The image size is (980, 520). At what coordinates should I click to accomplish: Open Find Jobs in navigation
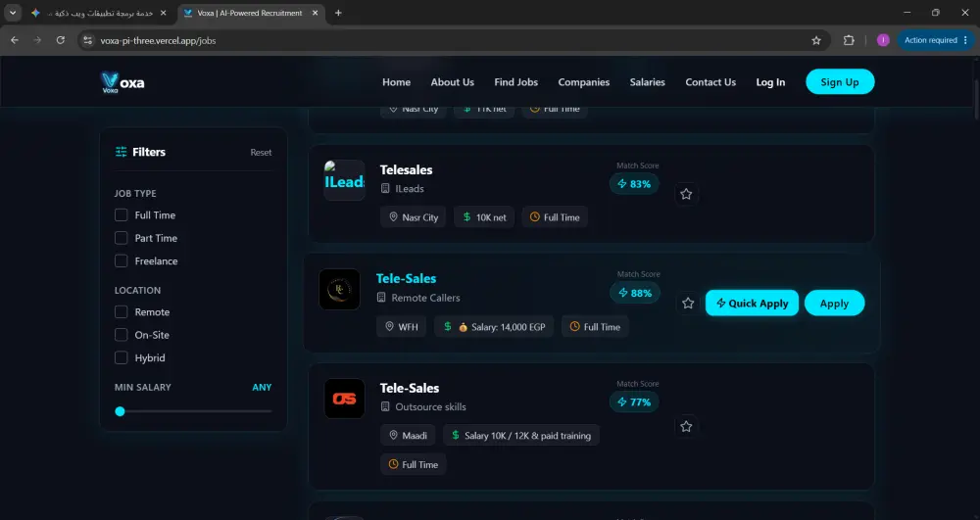[516, 82]
